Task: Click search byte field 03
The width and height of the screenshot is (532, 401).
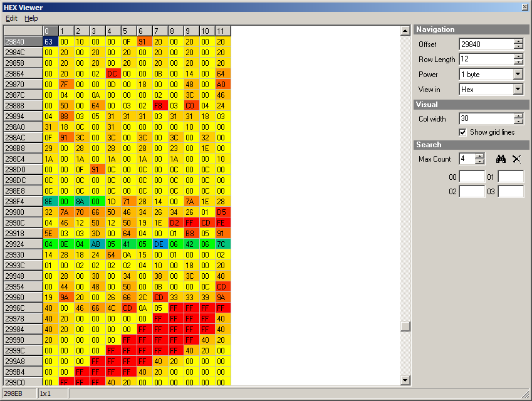Action: (511, 191)
